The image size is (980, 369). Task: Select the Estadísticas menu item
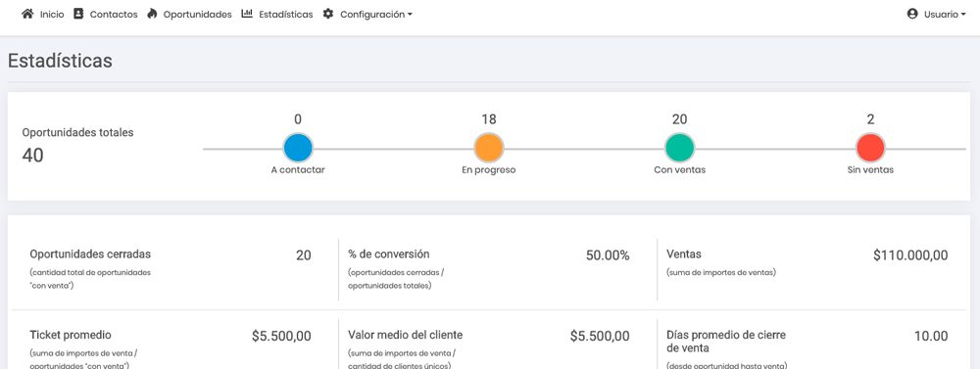286,15
